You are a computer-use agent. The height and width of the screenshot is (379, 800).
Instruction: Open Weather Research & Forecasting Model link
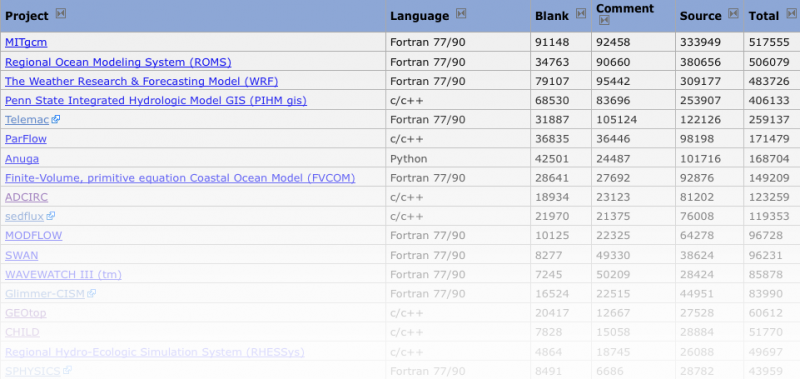coord(141,81)
